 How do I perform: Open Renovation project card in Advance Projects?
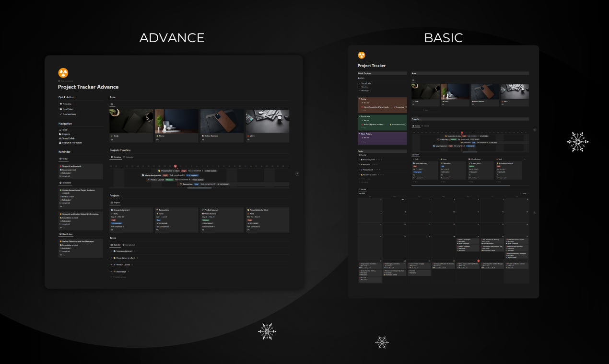coord(176,220)
